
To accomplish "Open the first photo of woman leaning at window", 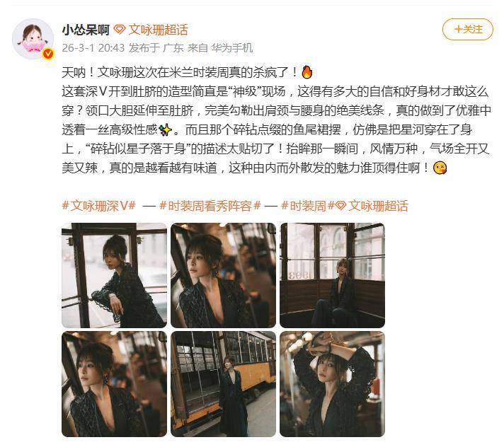I will [114, 275].
